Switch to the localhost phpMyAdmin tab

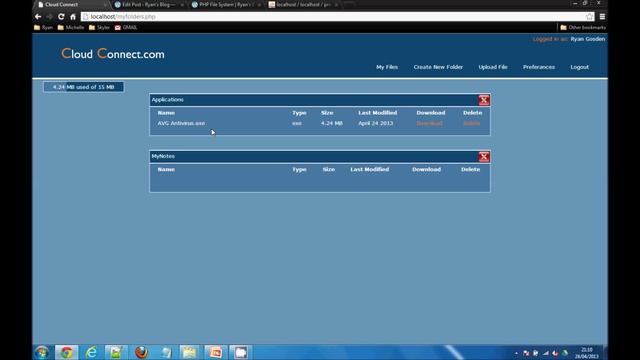click(303, 4)
